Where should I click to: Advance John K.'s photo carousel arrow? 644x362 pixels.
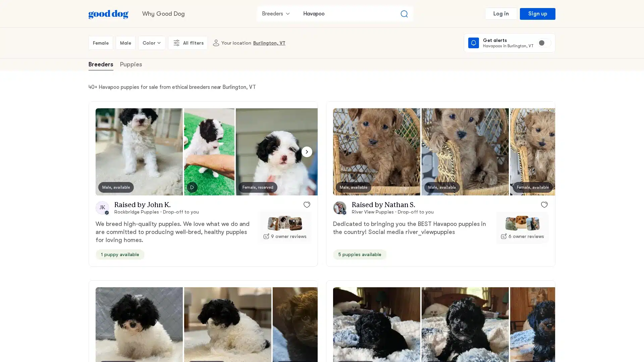click(x=307, y=152)
